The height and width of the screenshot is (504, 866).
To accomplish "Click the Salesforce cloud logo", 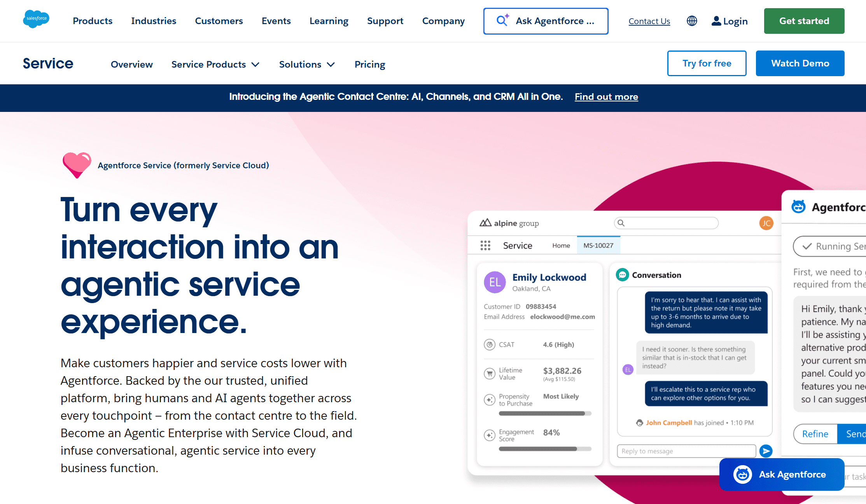I will pyautogui.click(x=36, y=19).
